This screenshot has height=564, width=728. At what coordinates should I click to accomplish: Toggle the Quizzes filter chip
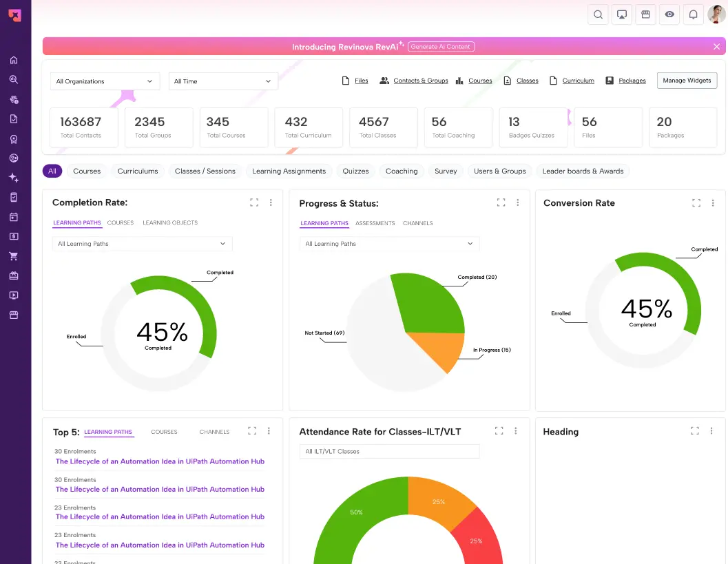[x=355, y=171]
